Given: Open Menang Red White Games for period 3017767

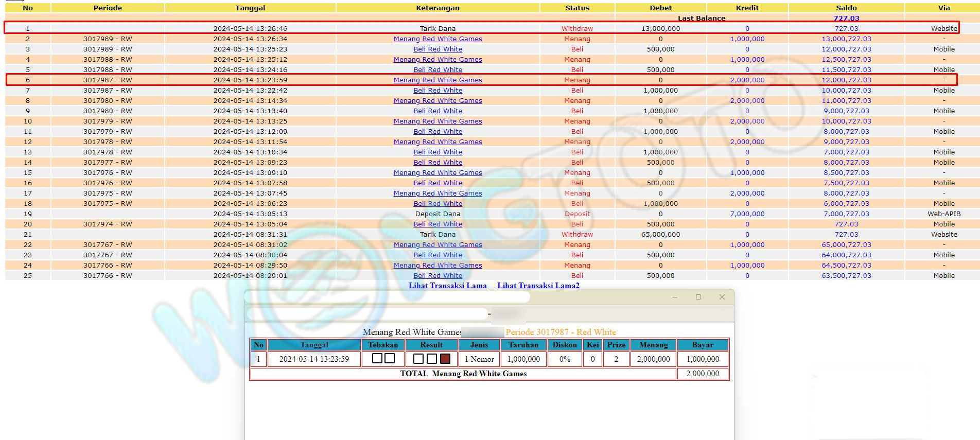Looking at the screenshot, I should [x=437, y=245].
